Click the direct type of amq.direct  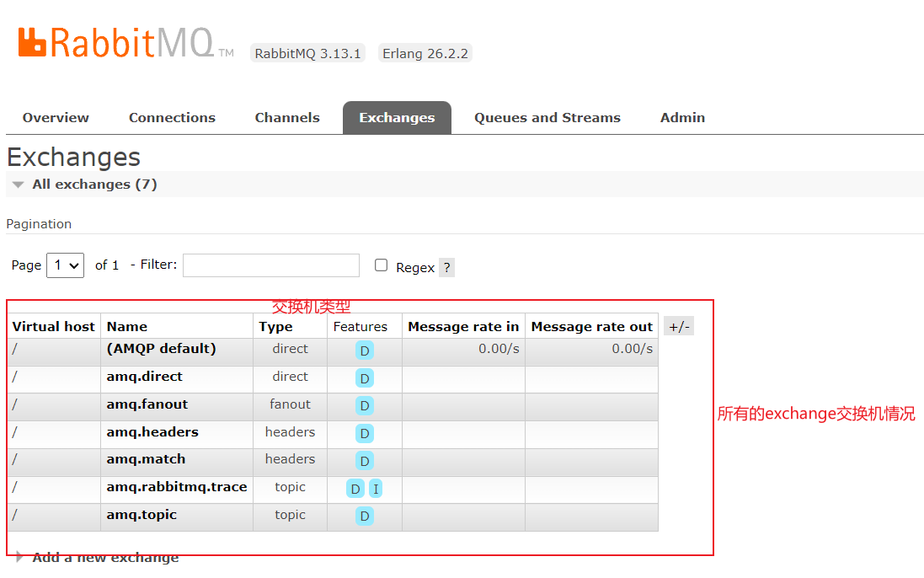click(x=290, y=377)
